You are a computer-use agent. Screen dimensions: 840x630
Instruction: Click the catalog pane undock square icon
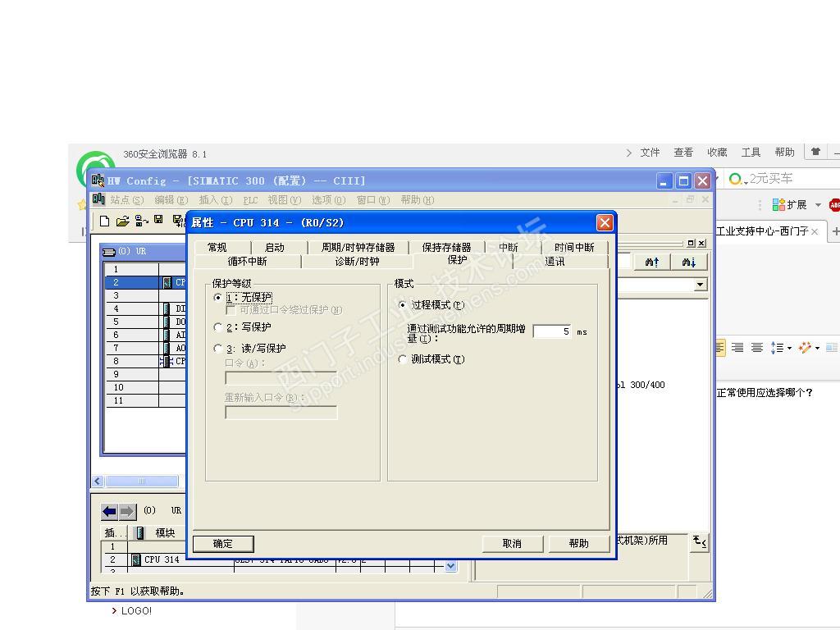(691, 243)
